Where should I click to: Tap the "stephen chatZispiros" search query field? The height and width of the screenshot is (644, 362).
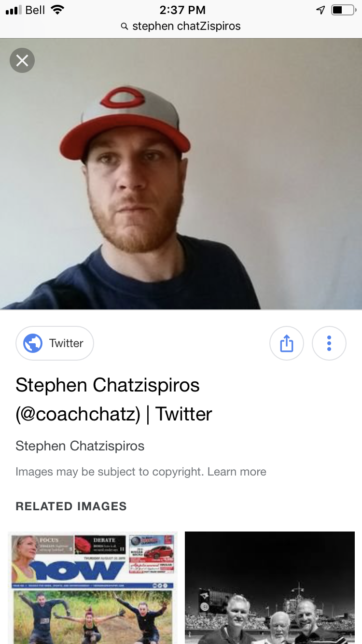[x=186, y=26]
